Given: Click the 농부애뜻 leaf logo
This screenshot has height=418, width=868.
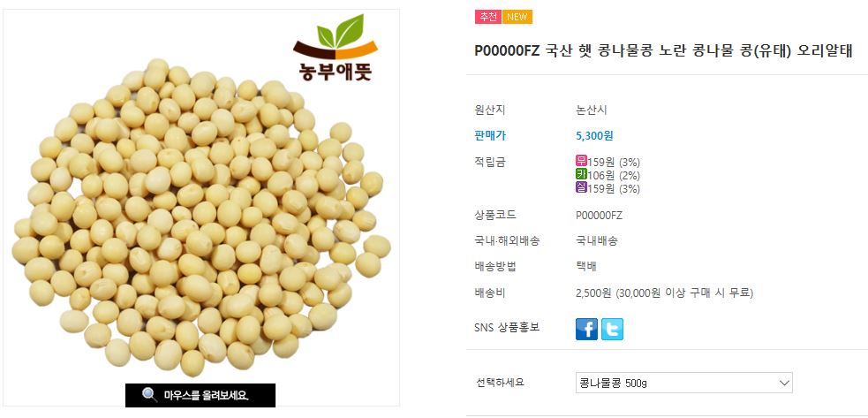Looking at the screenshot, I should 336,48.
